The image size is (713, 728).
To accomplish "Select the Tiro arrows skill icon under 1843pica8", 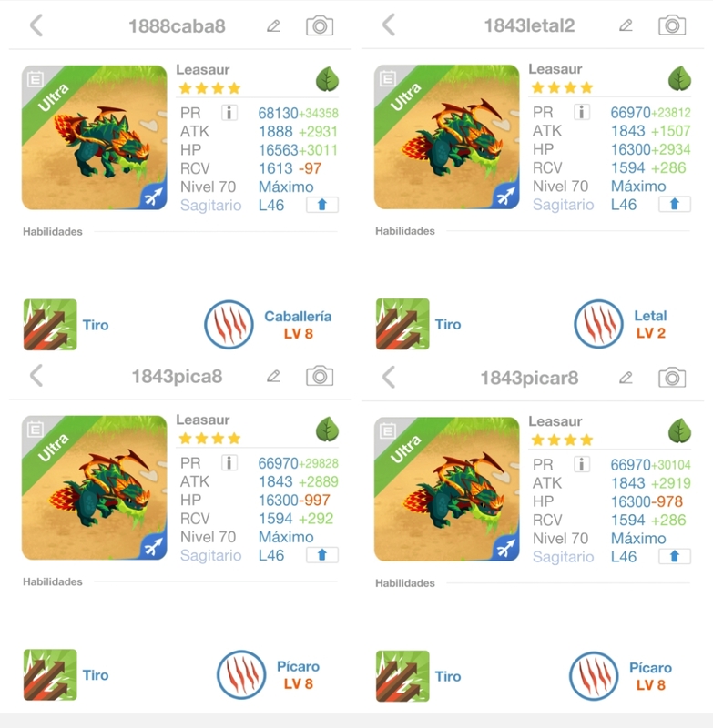I will pyautogui.click(x=50, y=674).
